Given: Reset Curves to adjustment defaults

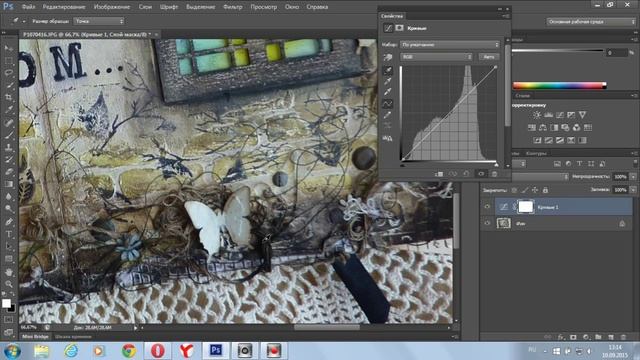Looking at the screenshot, I should coord(467,174).
